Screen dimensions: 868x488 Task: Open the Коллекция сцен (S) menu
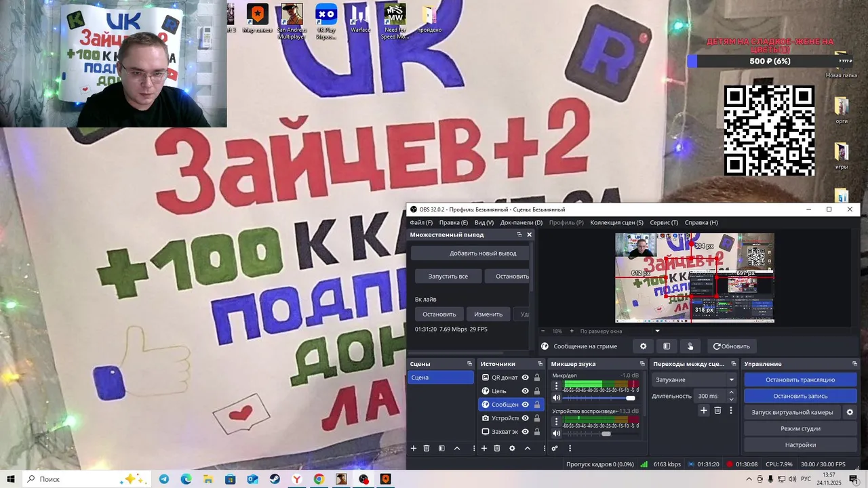(616, 222)
